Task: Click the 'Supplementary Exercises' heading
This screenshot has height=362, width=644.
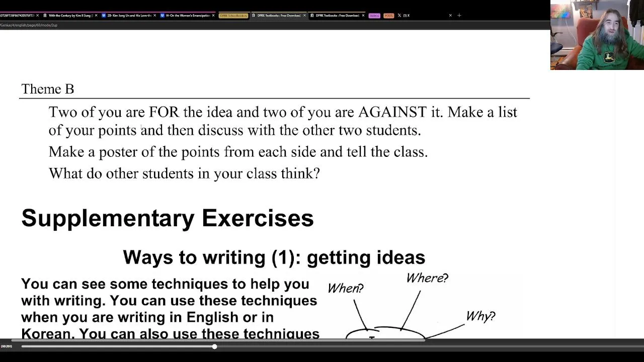Action: coord(168,218)
